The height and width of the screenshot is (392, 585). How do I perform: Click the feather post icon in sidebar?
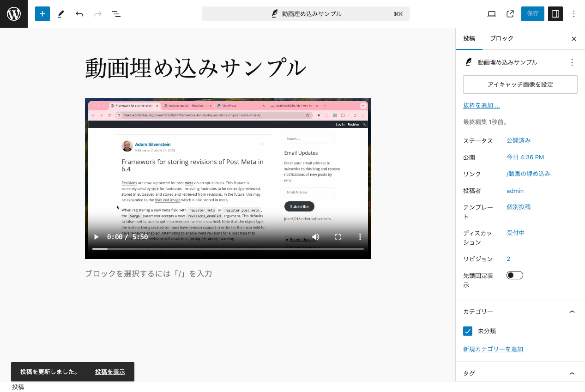pos(469,62)
